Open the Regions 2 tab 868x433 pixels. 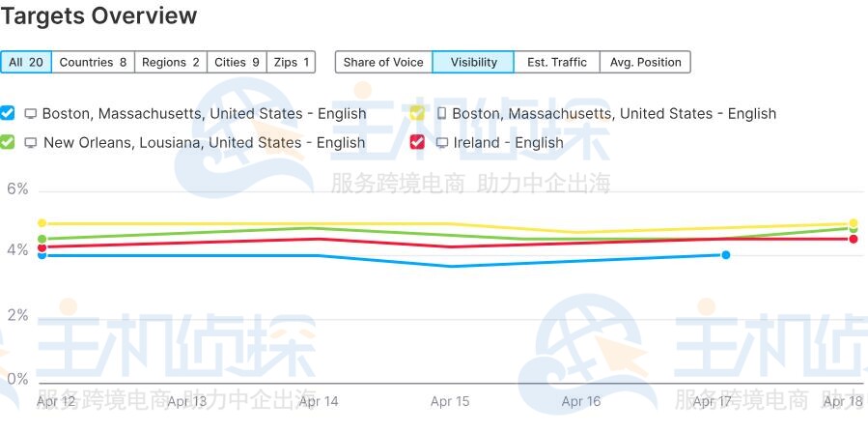point(171,62)
